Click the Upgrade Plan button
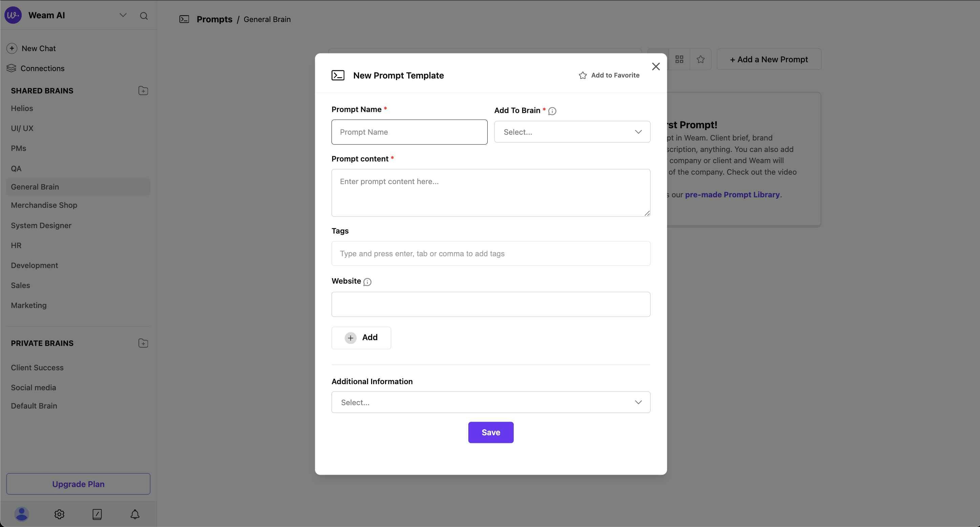Image resolution: width=980 pixels, height=527 pixels. tap(78, 484)
